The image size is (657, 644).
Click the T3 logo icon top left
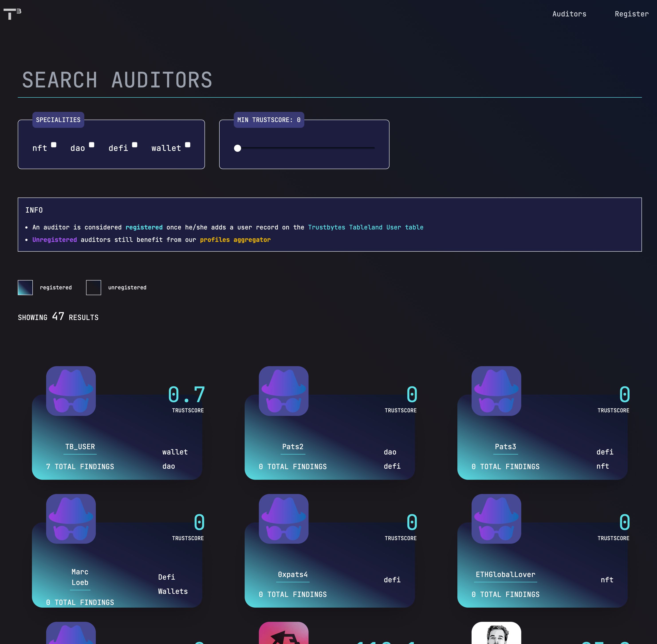pos(12,12)
